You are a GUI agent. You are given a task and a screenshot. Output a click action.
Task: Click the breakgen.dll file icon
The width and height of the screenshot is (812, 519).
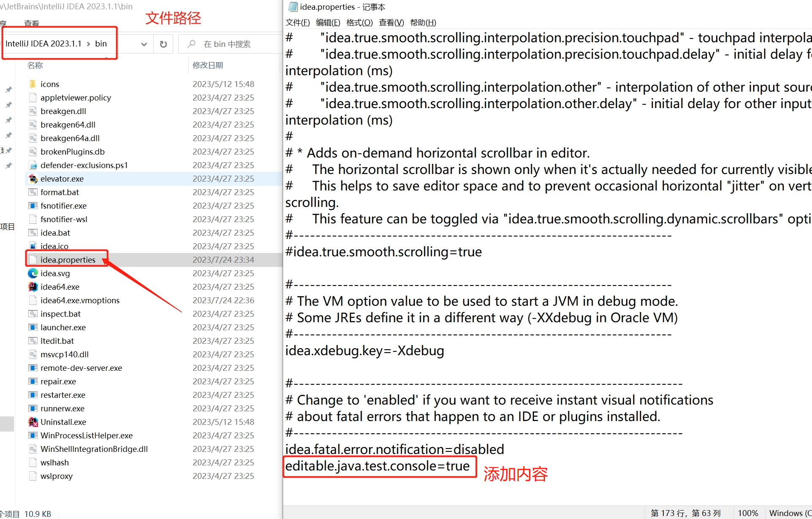pos(33,111)
